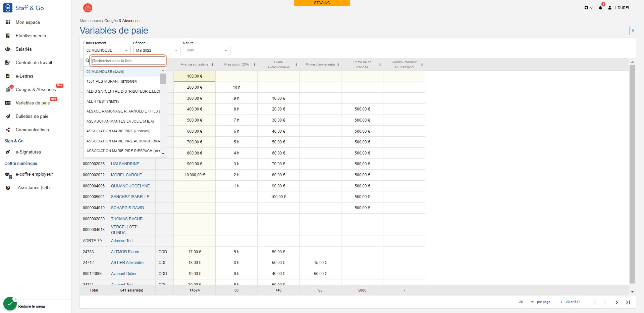Viewport: 644px width, 313px height.
Task: Go to next page of results
Action: tap(616, 302)
